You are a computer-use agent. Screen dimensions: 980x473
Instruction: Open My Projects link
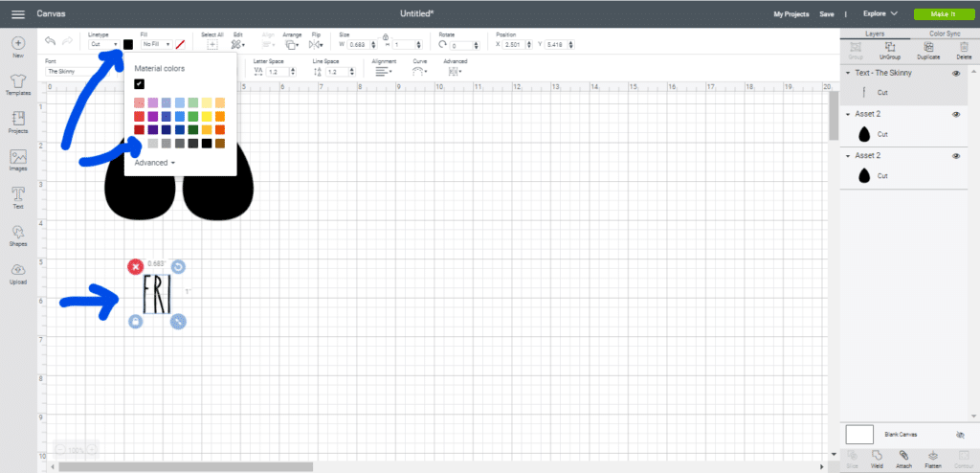coord(790,14)
